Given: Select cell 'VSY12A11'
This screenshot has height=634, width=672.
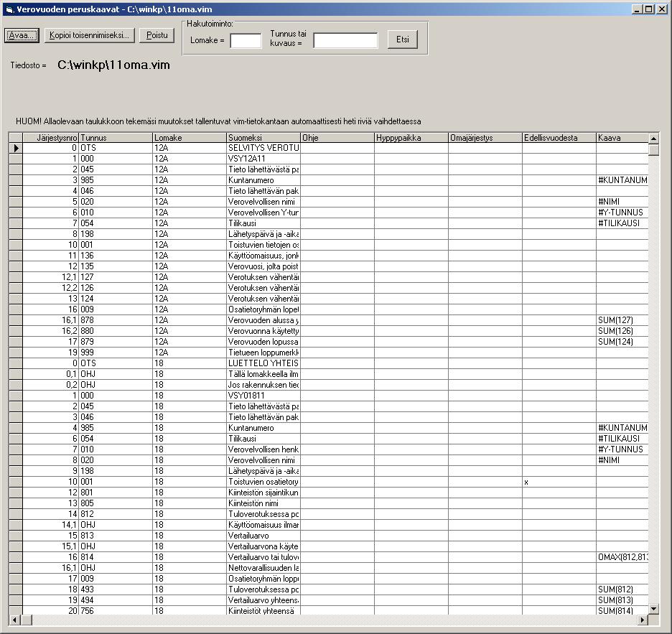Looking at the screenshot, I should click(263, 159).
